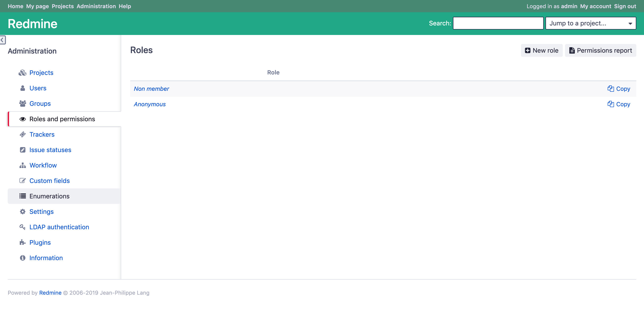This screenshot has height=311, width=644.
Task: Click the Plugins plug icon
Action: coord(22,242)
